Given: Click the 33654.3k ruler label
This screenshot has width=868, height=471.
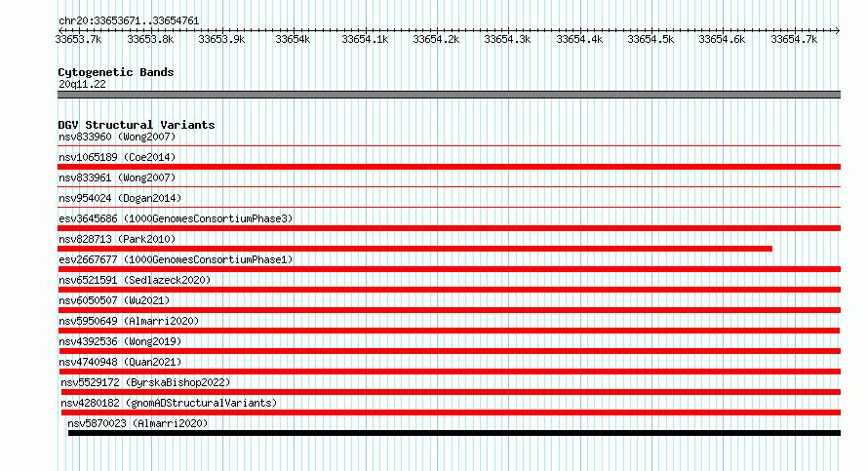Looking at the screenshot, I should click(x=507, y=39).
